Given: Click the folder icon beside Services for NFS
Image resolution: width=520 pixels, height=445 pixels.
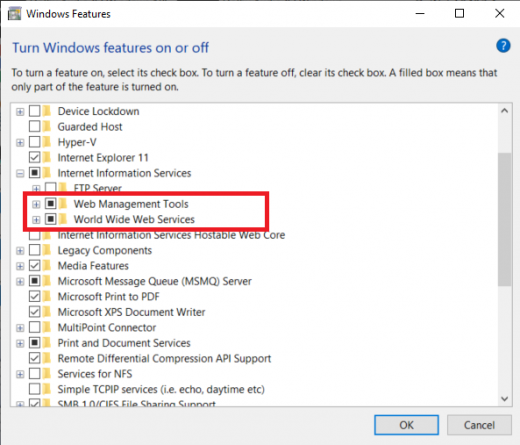Looking at the screenshot, I should 47,374.
